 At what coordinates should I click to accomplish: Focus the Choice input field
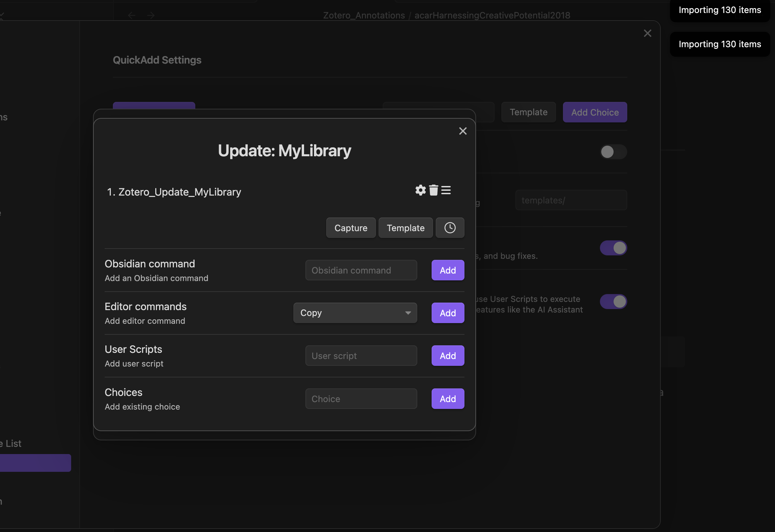click(x=361, y=399)
